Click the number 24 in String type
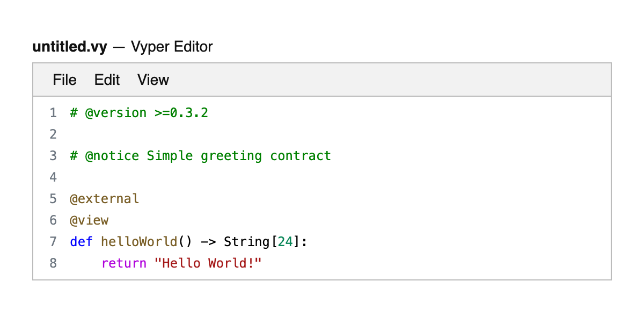This screenshot has height=317, width=644. (285, 242)
